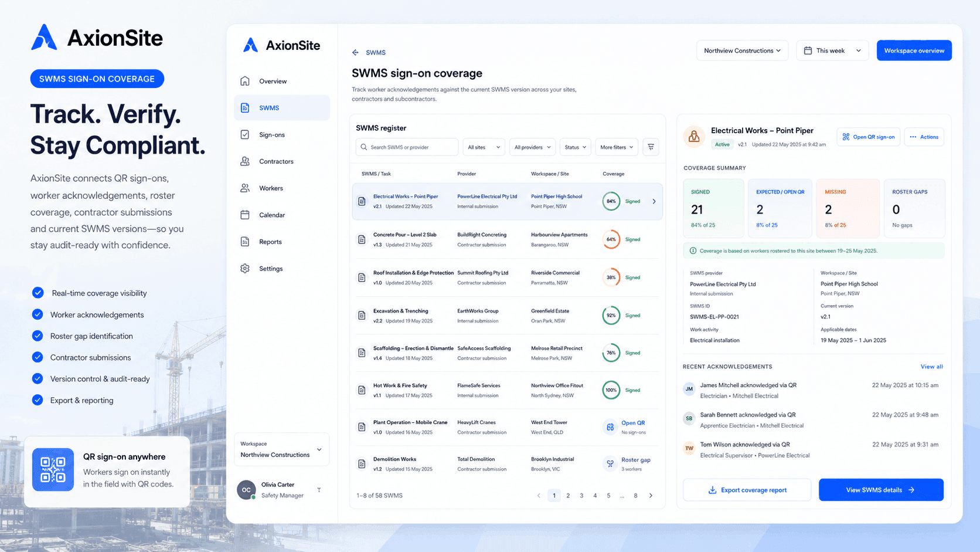Click the back arrow next to SWMS breadcrumb
The width and height of the screenshot is (980, 552).
point(355,53)
